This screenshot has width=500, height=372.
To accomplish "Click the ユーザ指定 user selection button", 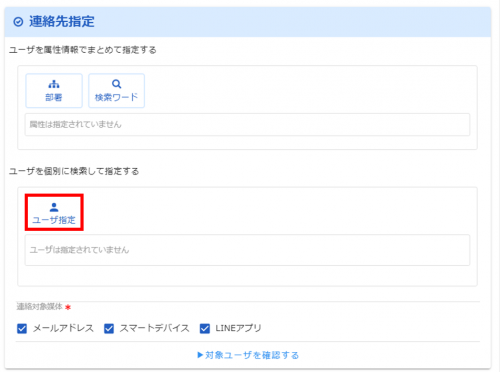I will click(x=54, y=212).
